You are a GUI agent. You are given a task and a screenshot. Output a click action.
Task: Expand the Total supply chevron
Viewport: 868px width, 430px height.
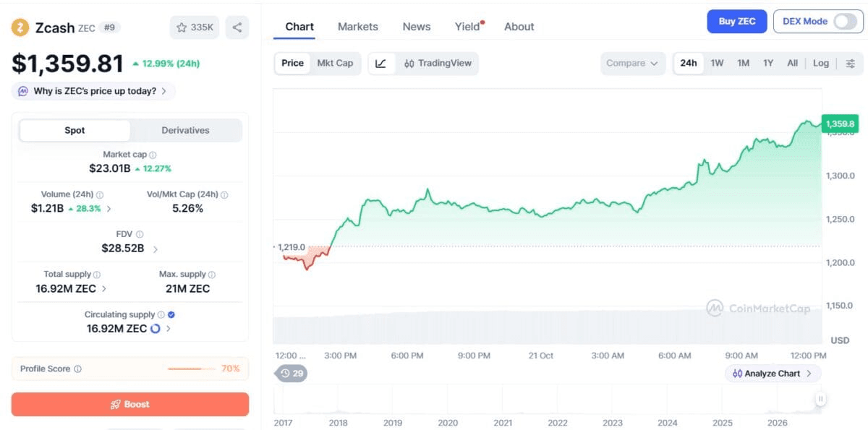104,289
